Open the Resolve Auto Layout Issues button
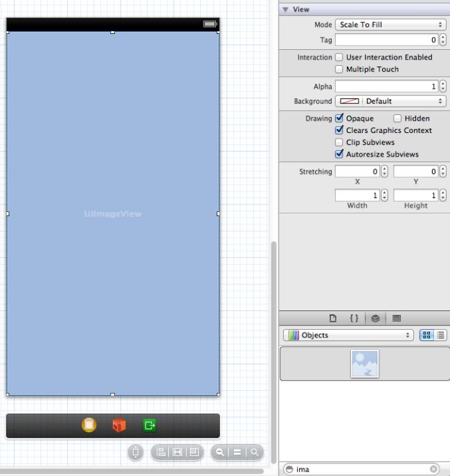This screenshot has width=450, height=476. click(x=194, y=452)
